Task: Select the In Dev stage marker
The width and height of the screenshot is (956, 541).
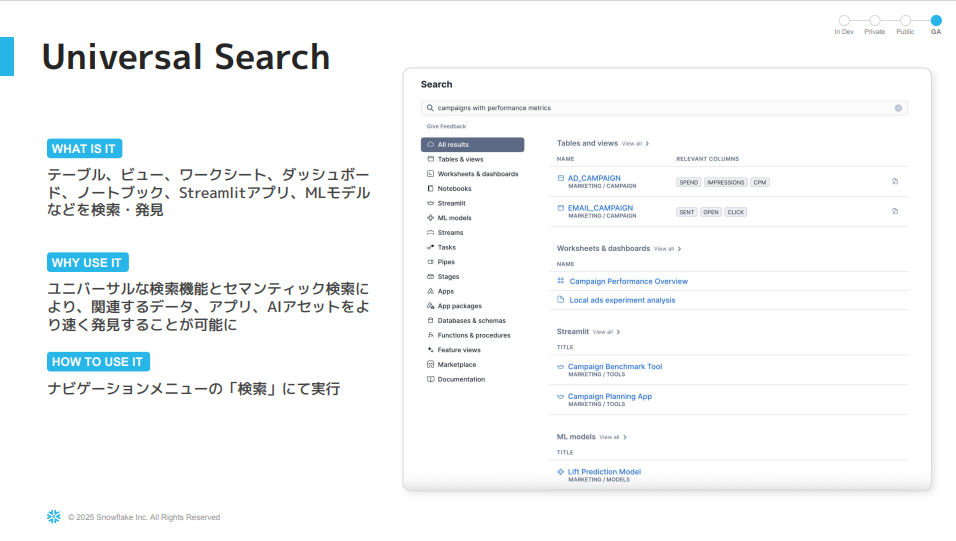Action: [x=844, y=21]
